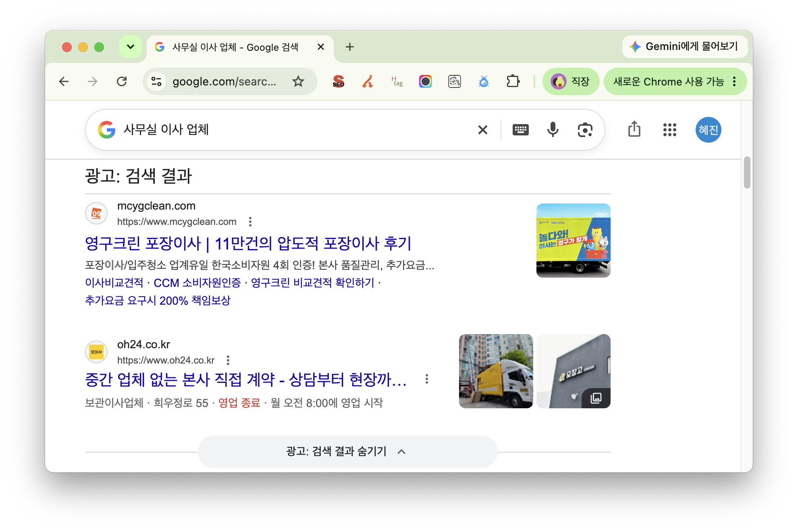The image size is (798, 532).
Task: Bookmark this page with the star icon
Action: pyautogui.click(x=298, y=81)
